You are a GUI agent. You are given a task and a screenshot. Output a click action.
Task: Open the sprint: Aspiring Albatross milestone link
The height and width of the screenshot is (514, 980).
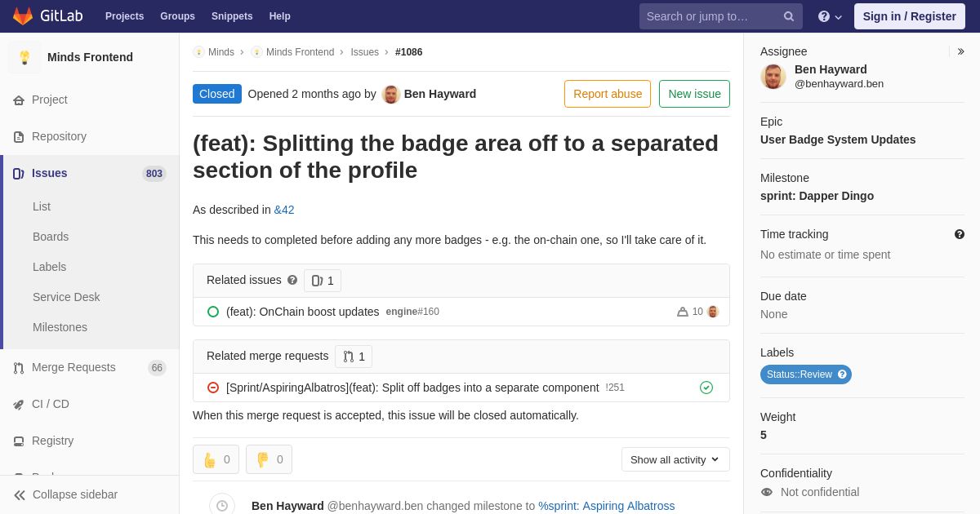[x=607, y=506]
